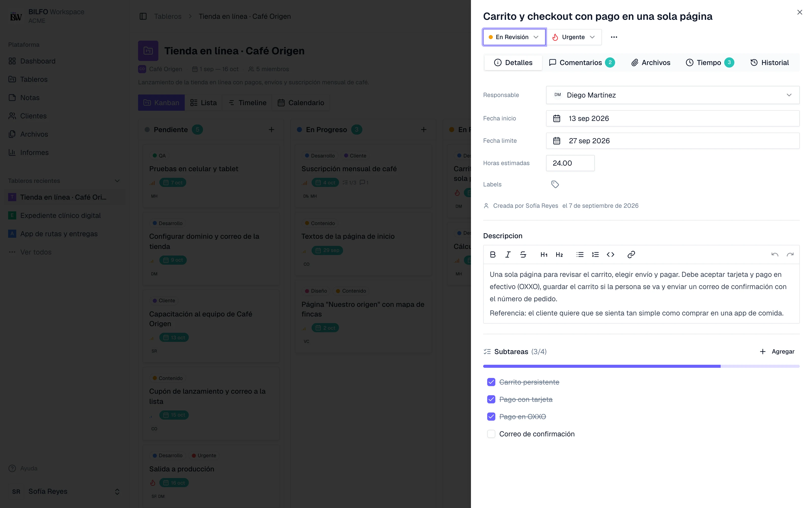Screen dimensions: 812x508
Task: Switch to the Comentarios tab
Action: coord(582,62)
